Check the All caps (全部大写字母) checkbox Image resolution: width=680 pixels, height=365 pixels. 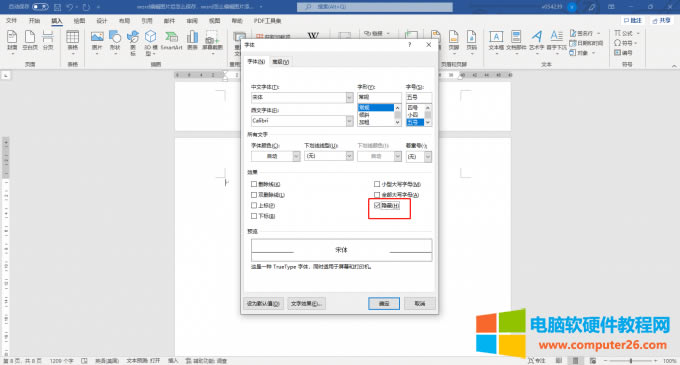coord(377,195)
